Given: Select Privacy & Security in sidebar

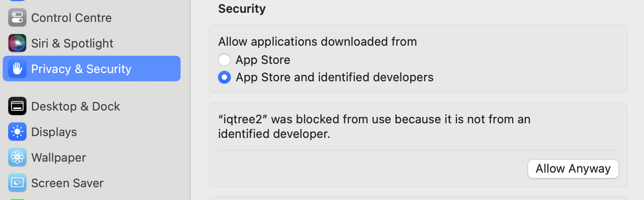Looking at the screenshot, I should tap(92, 68).
